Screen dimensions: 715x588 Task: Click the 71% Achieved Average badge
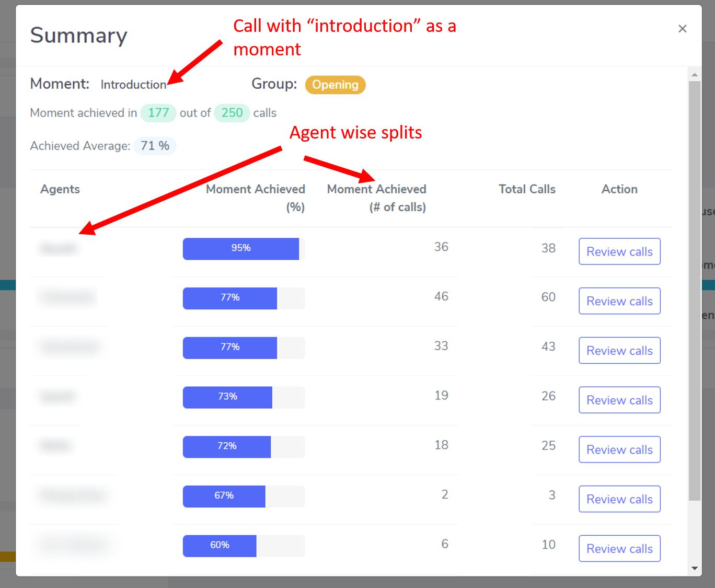coord(155,146)
